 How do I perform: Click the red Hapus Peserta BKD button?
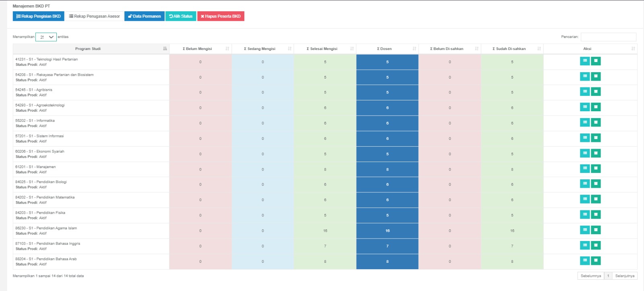point(221,16)
